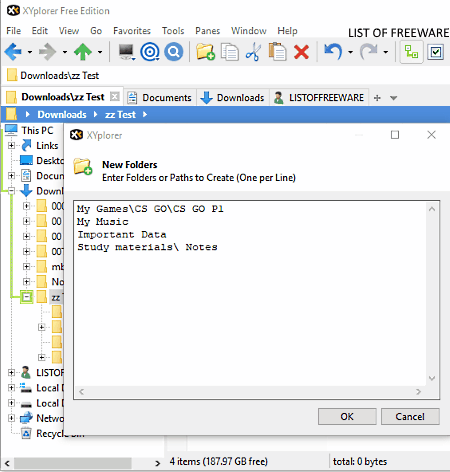450x472 pixels.
Task: Go back with the blue Back arrow
Action: pyautogui.click(x=13, y=52)
